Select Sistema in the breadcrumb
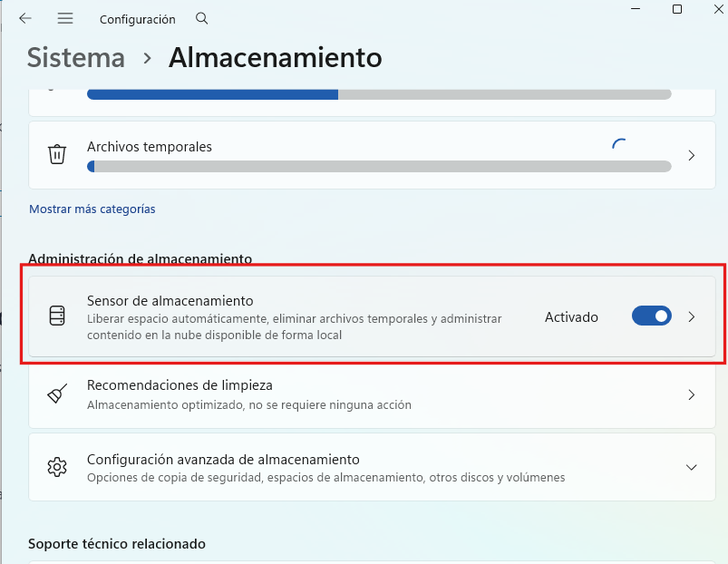The width and height of the screenshot is (728, 564). [75, 57]
